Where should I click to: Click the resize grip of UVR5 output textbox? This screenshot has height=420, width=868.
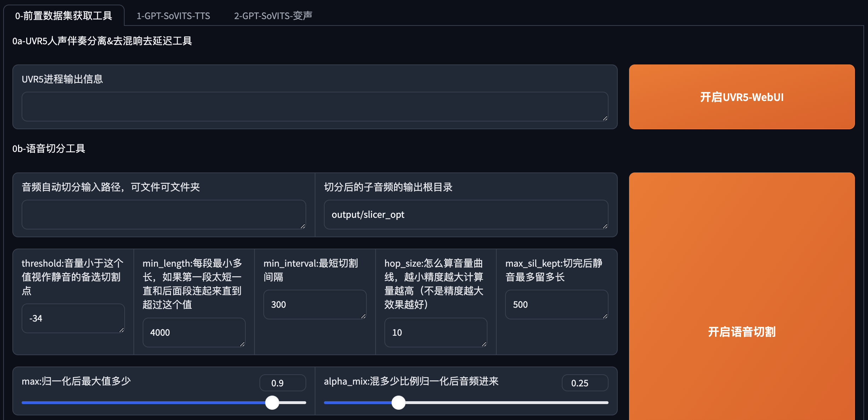tap(605, 118)
